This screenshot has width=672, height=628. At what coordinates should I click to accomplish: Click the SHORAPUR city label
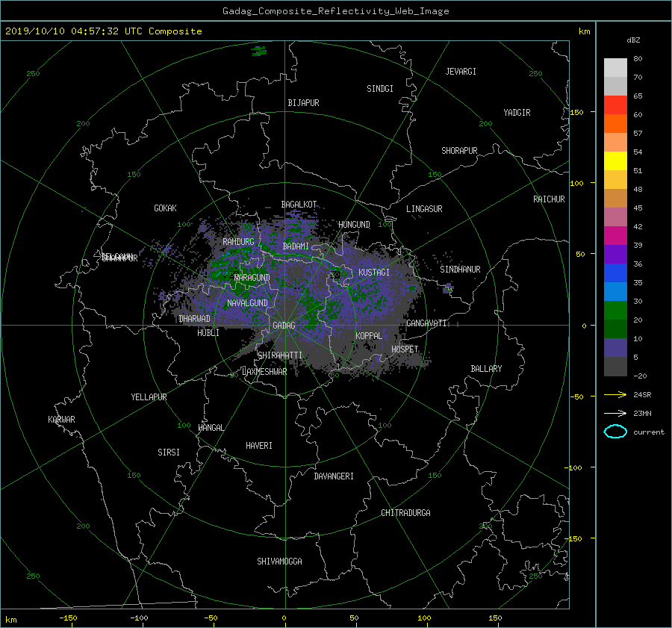(459, 151)
